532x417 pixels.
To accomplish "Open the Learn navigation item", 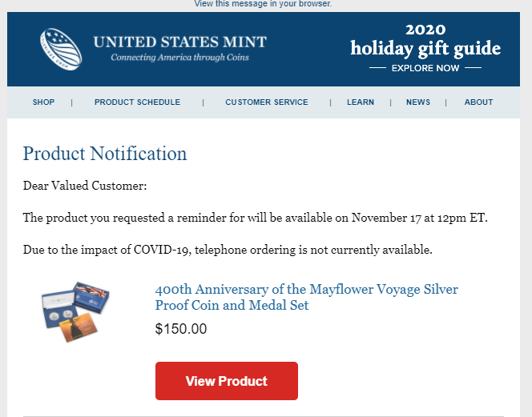I will tap(361, 102).
